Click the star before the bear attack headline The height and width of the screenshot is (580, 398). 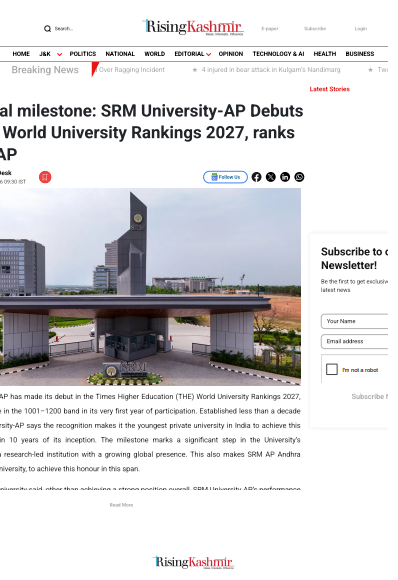click(195, 70)
